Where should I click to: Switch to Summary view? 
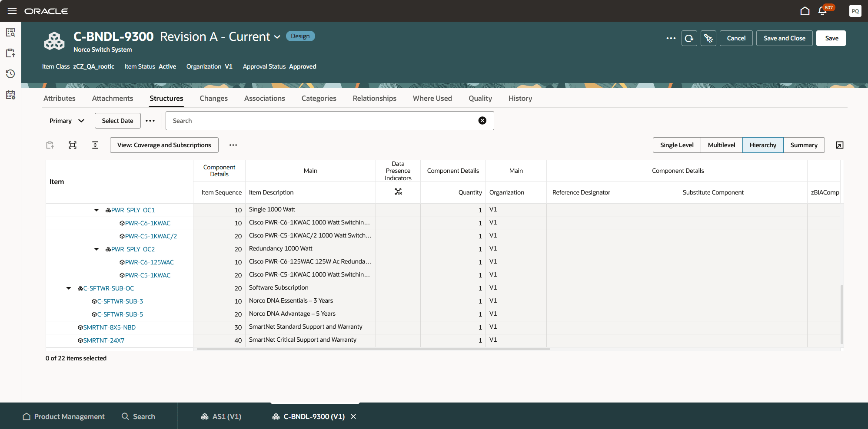point(804,145)
